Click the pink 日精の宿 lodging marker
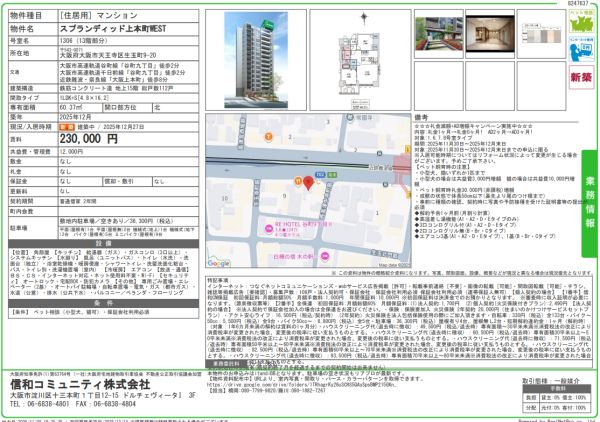This screenshot has width=600, height=422. pos(325,256)
